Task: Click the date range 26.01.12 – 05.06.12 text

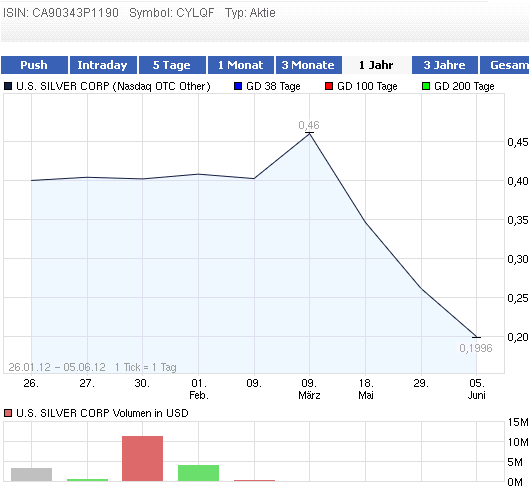Action: 57,367
